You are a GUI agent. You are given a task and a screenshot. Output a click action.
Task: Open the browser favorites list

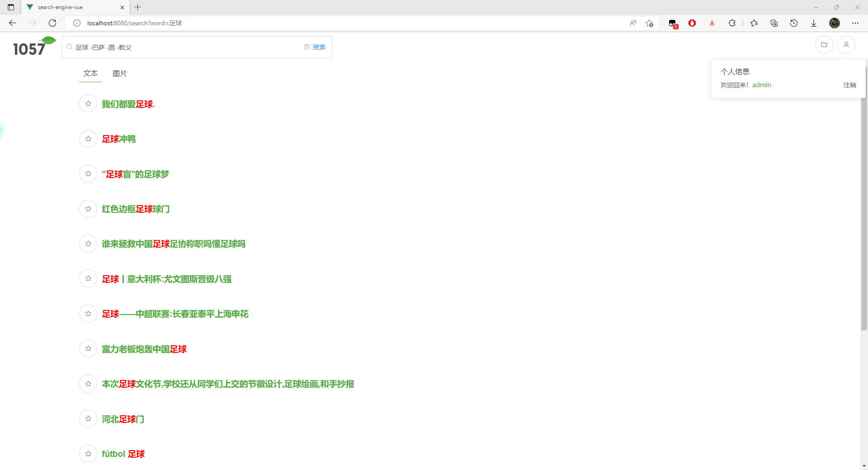754,23
